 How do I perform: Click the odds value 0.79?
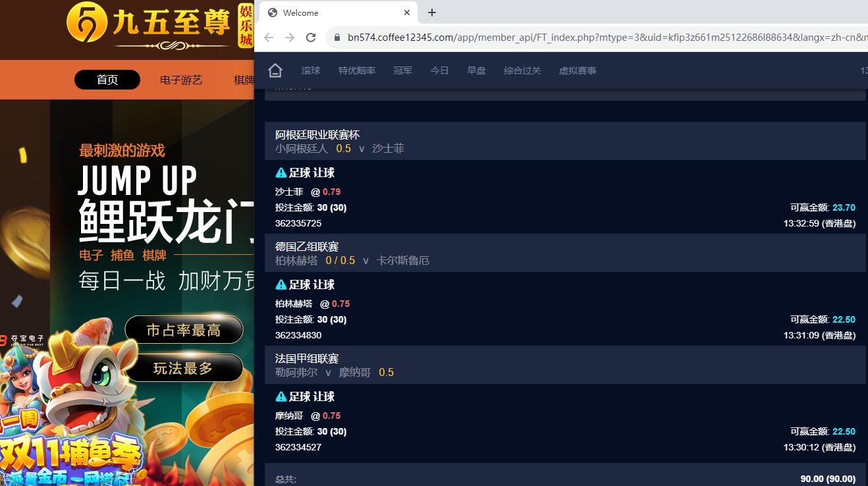tap(332, 192)
